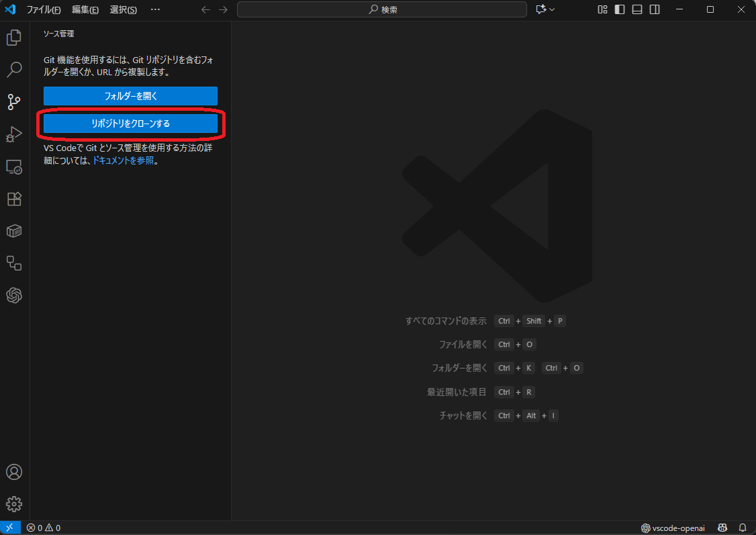Image resolution: width=756 pixels, height=535 pixels.
Task: Open the Containers view icon
Action: pyautogui.click(x=14, y=231)
